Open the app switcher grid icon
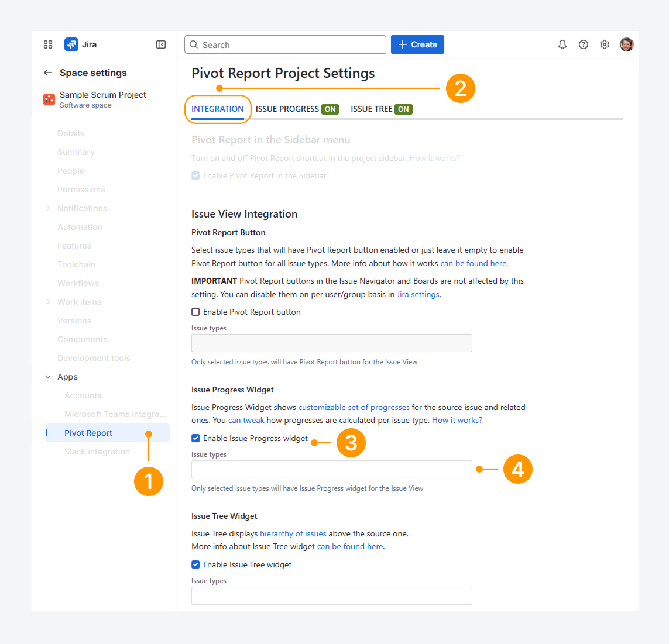 (48, 44)
